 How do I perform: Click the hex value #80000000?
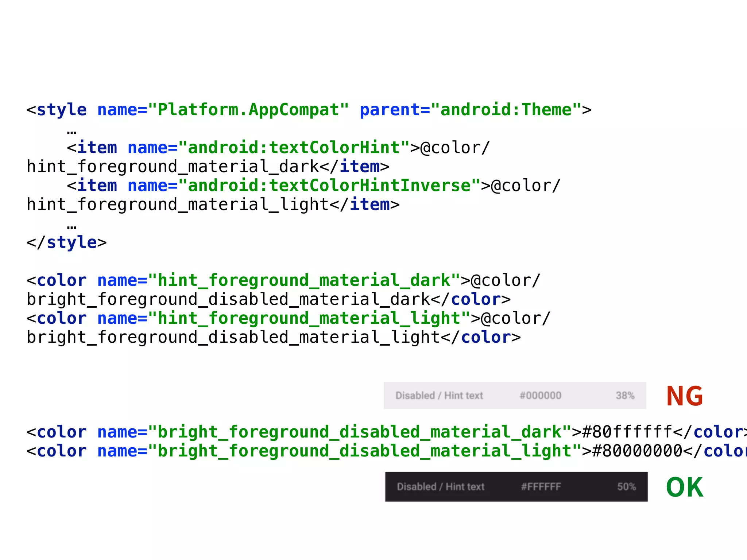[637, 451]
